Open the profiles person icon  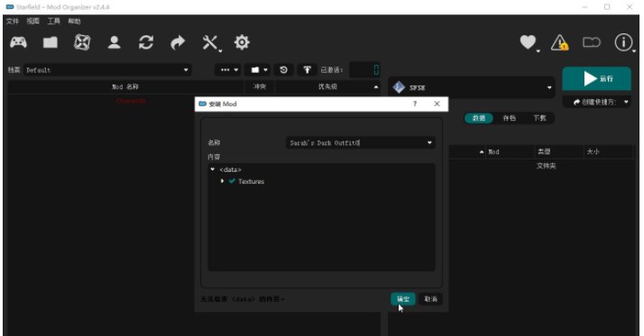115,42
